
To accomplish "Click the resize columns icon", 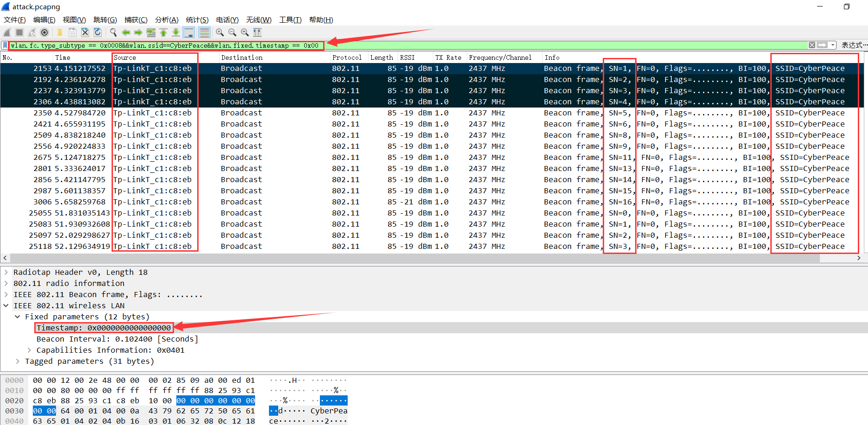I will [x=257, y=32].
